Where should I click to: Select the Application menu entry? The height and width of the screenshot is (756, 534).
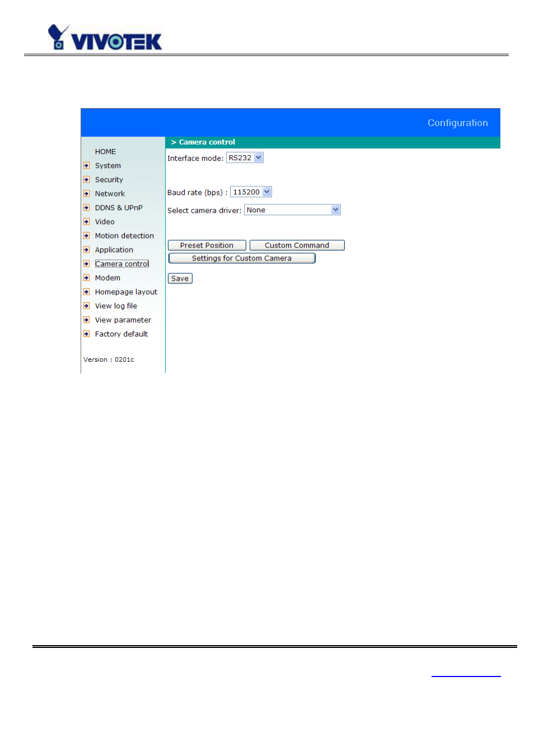coord(114,250)
